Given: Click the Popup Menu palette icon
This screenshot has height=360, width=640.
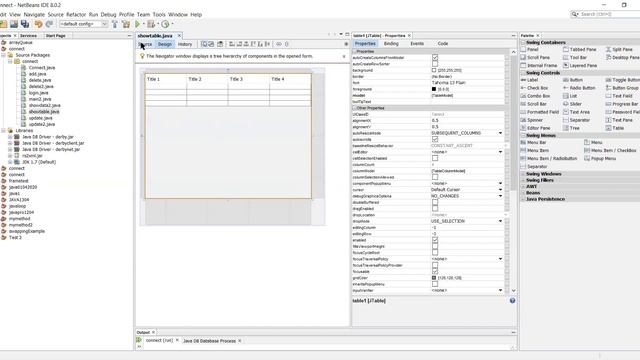Looking at the screenshot, I should 587,158.
